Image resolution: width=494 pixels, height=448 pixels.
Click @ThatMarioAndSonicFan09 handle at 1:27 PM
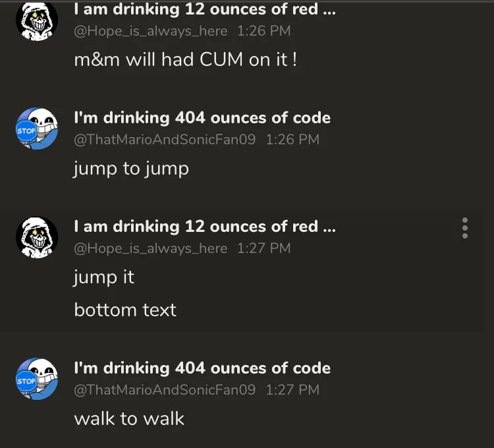pyautogui.click(x=165, y=390)
